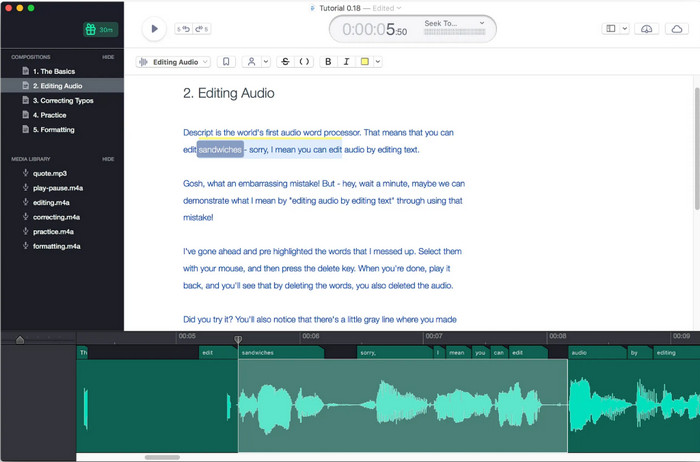Skip forward 5 seconds

point(202,29)
